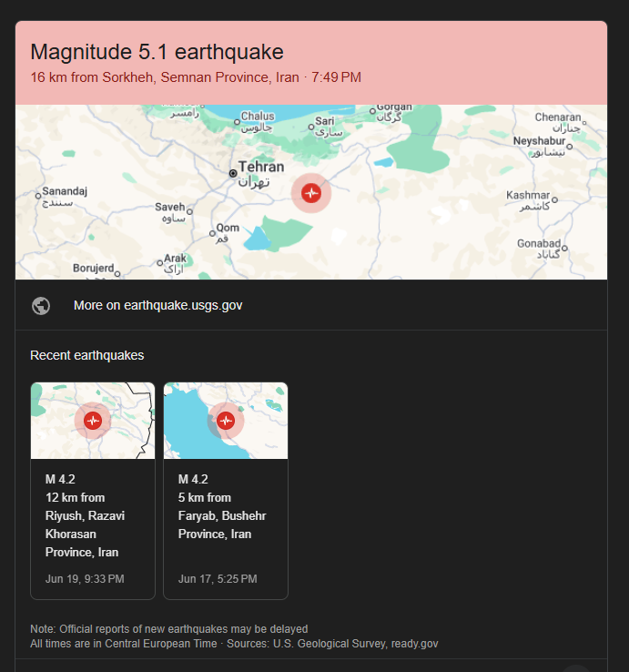Click the Saveh city marker on the map
629x672 pixels.
190,211
